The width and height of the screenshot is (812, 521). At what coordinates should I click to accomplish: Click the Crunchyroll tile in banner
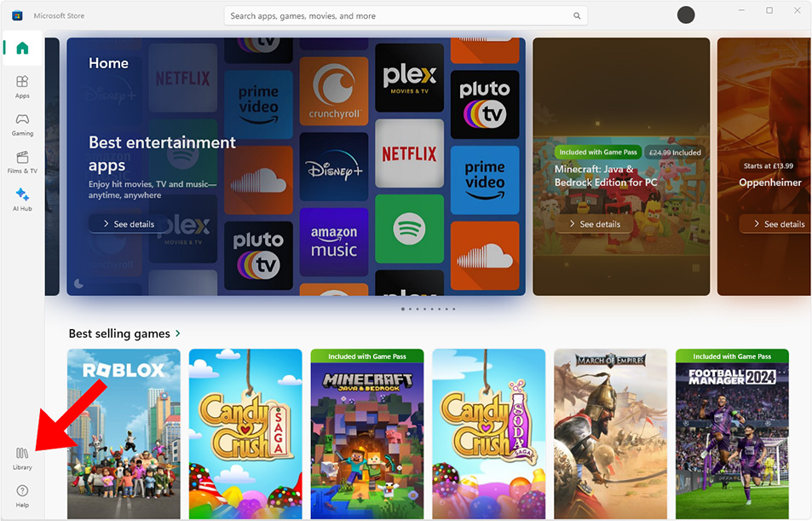[x=334, y=91]
